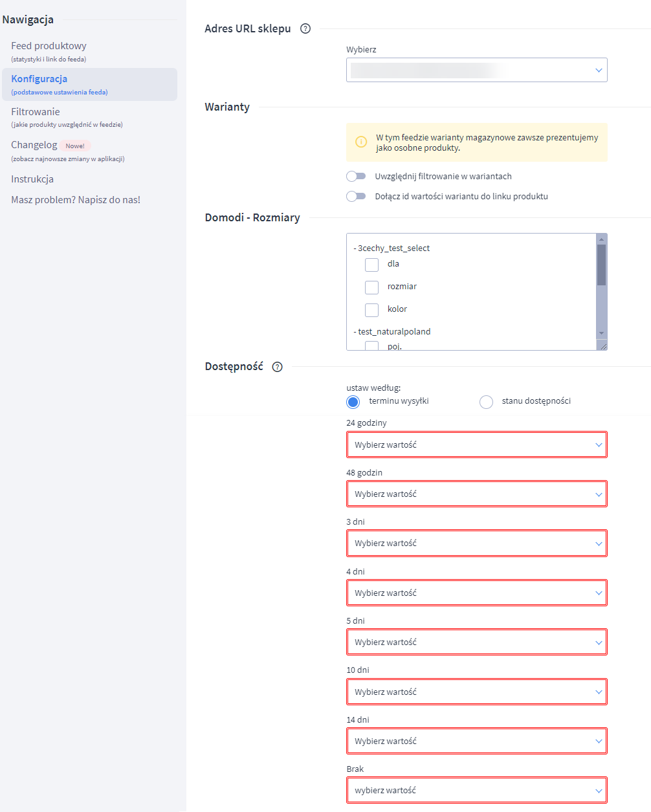Viewport: 651px width, 812px height.
Task: Click scroll up arrow in Rozmiary list
Action: [602, 239]
